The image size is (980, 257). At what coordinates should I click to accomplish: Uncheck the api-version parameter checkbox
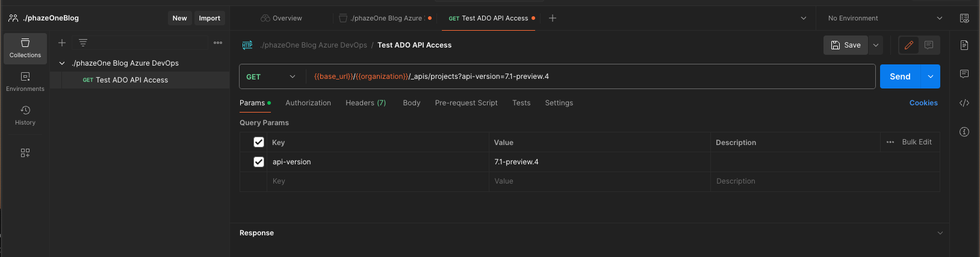[259, 162]
